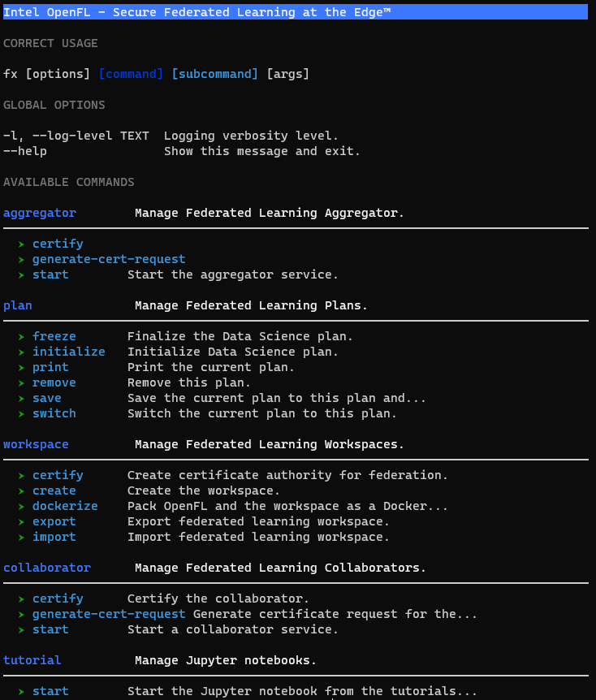
Task: Click the print subcommand
Action: [50, 367]
